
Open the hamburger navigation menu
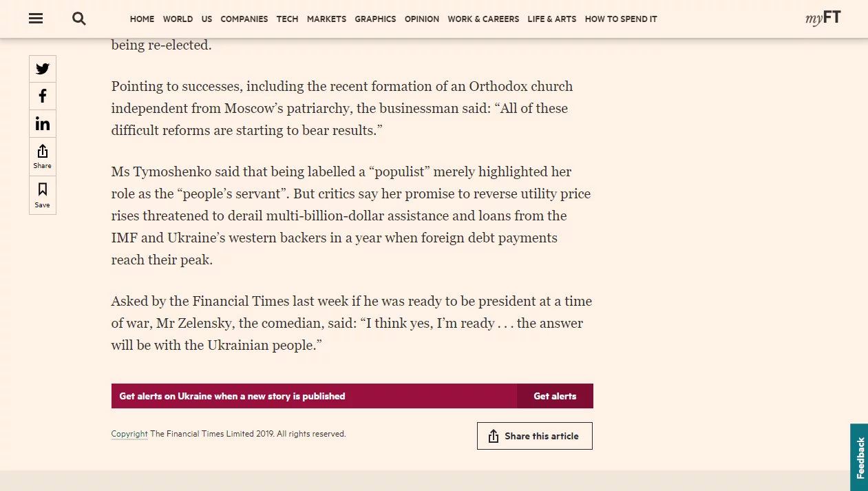(x=36, y=19)
